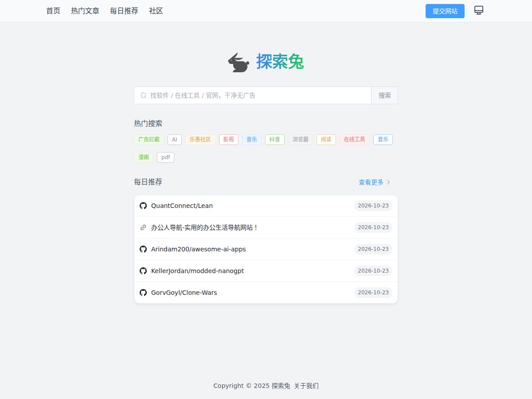
Task: Click GitHub icon beside QuantConnect/Lean
Action: coord(143,206)
